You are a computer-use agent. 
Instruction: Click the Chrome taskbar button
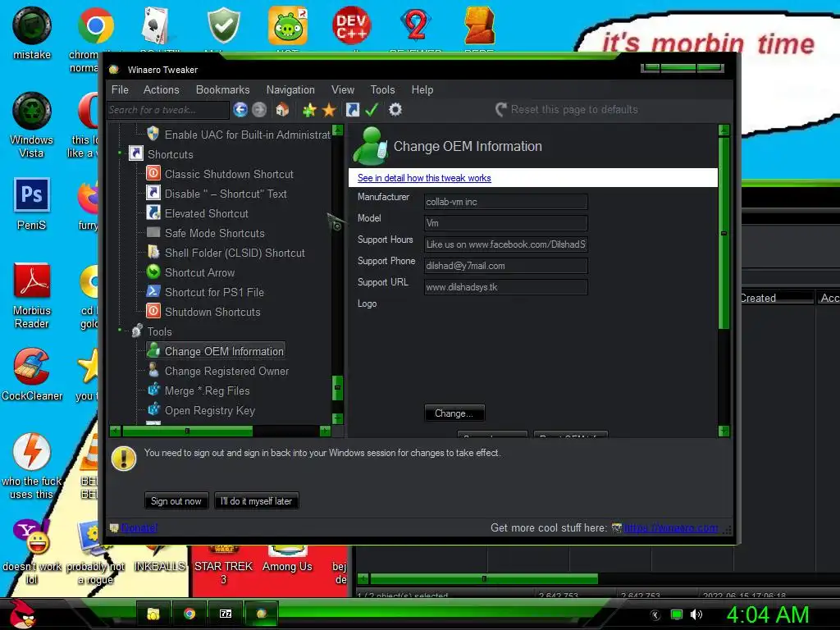tap(189, 614)
